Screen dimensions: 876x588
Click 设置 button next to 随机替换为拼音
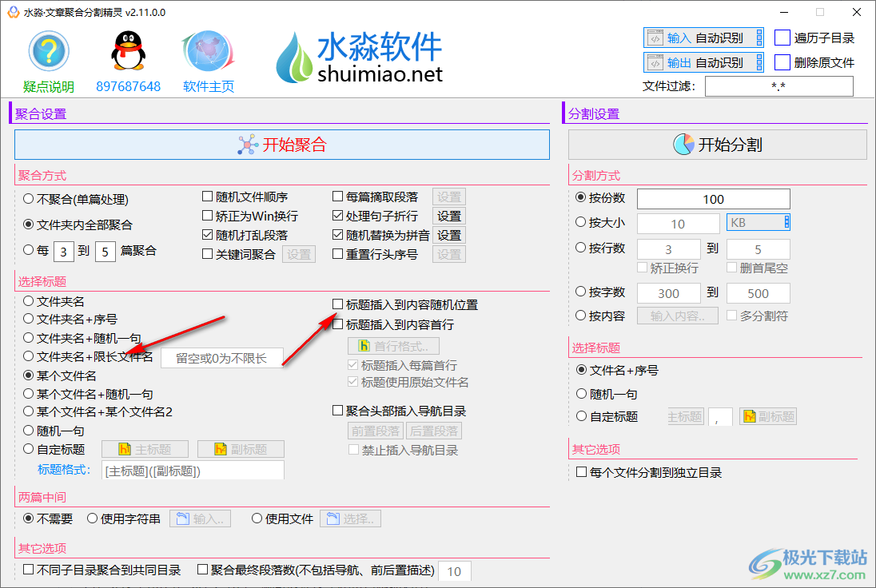[449, 235]
